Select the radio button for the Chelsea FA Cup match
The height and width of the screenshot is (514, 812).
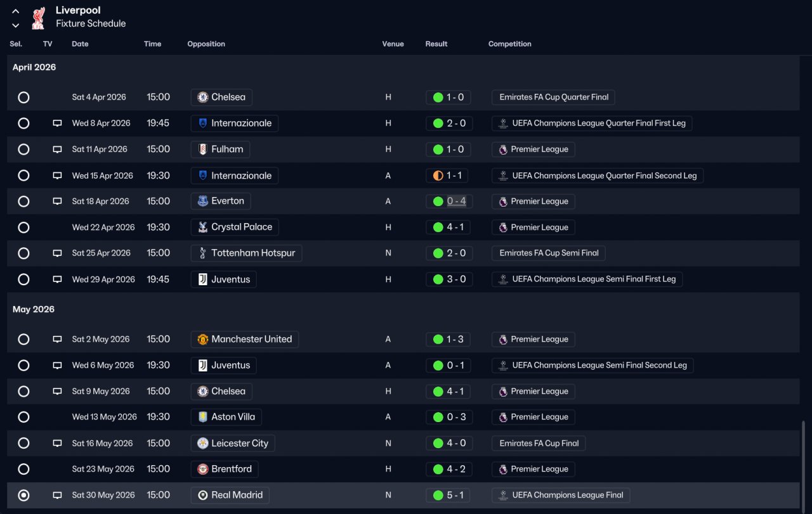click(23, 98)
